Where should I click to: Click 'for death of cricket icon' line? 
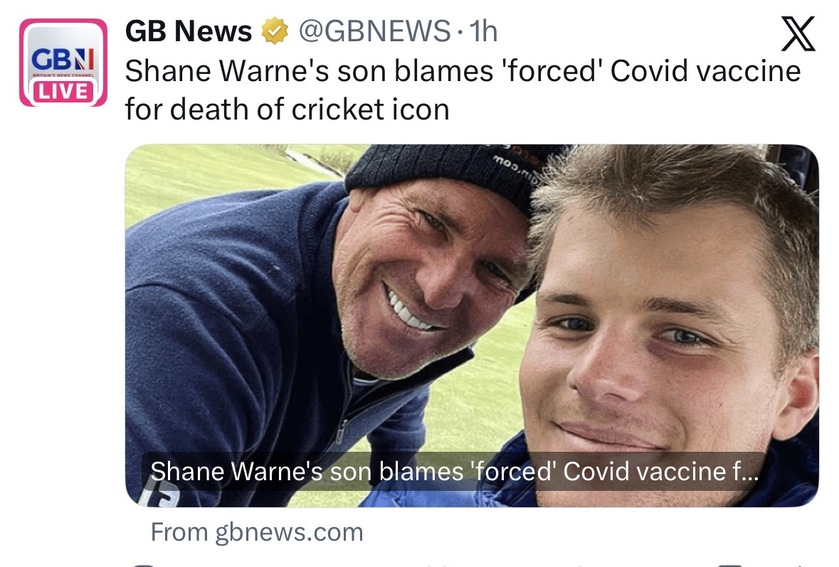[x=286, y=109]
